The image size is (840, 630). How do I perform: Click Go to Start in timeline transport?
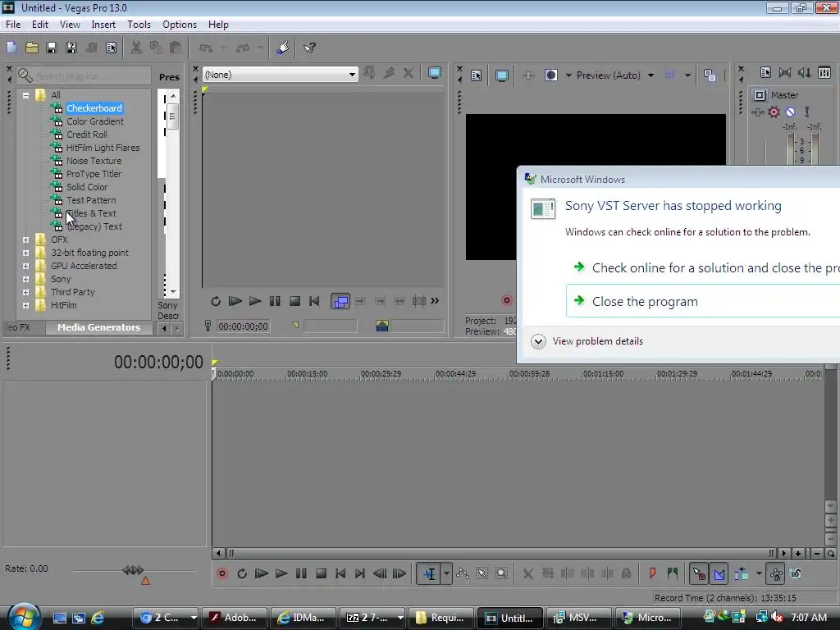[x=340, y=573]
